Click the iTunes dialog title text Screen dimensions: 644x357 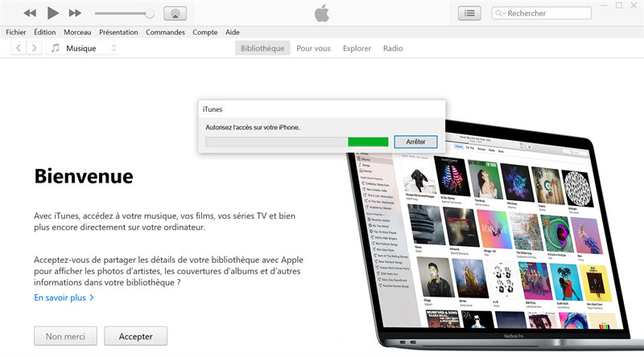tap(213, 109)
